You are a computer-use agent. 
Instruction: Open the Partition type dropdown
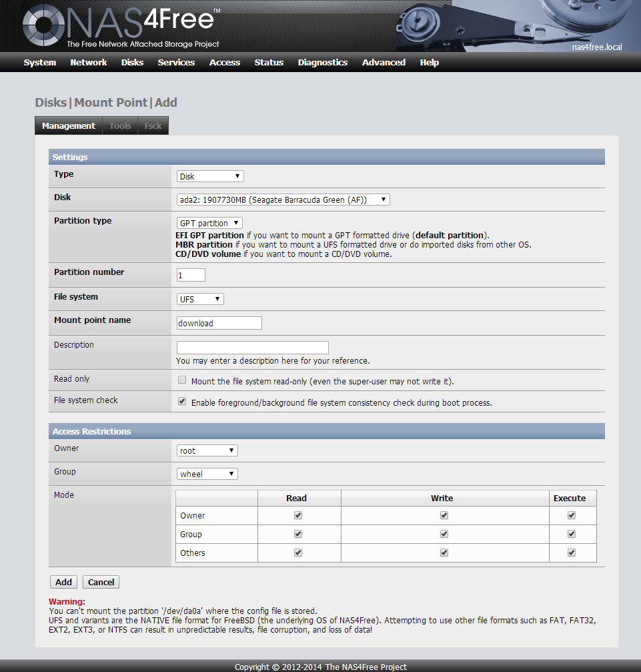[209, 223]
